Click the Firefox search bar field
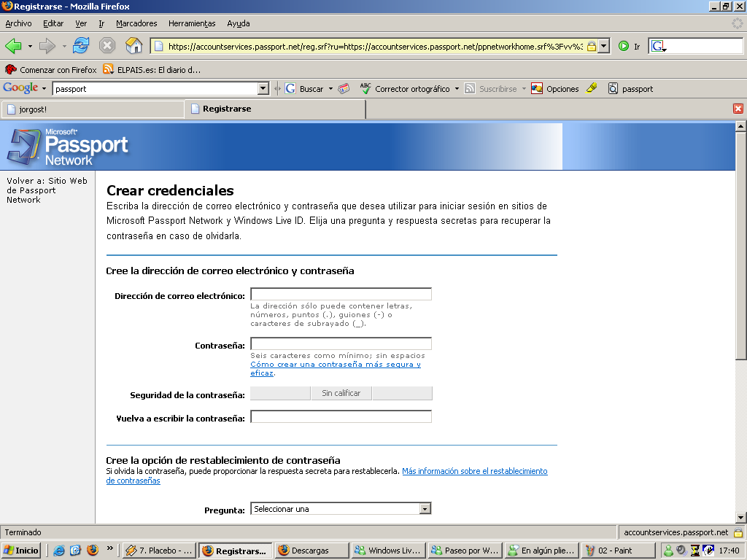The height and width of the screenshot is (560, 747). coord(705,46)
